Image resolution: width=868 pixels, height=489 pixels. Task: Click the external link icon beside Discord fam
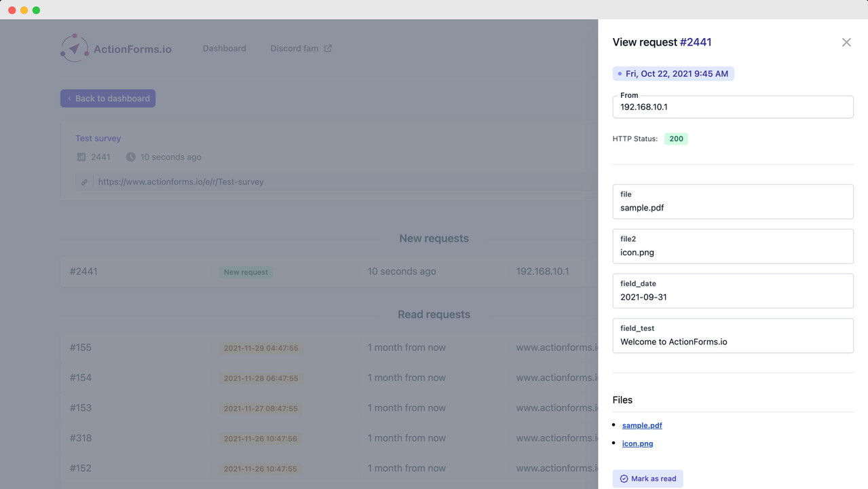[328, 48]
